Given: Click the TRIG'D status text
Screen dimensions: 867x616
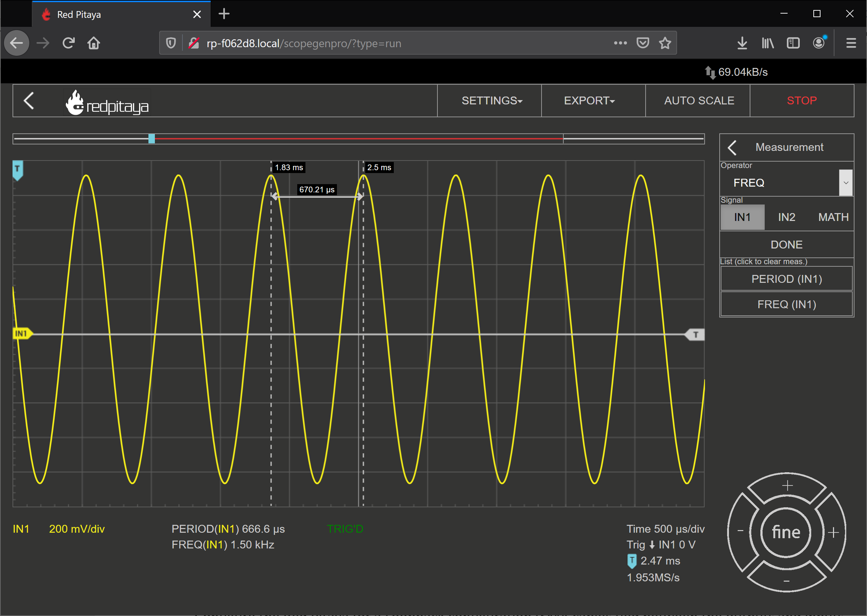Looking at the screenshot, I should [x=345, y=529].
